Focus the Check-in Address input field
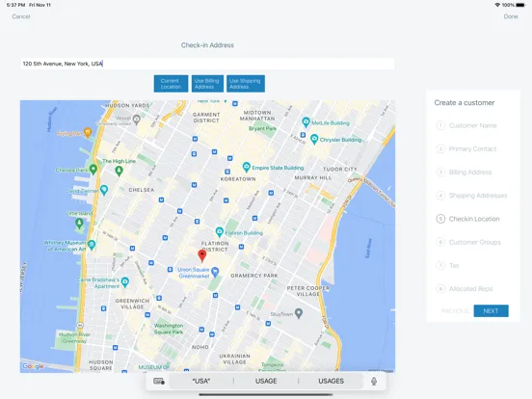The width and height of the screenshot is (532, 399). [x=207, y=64]
